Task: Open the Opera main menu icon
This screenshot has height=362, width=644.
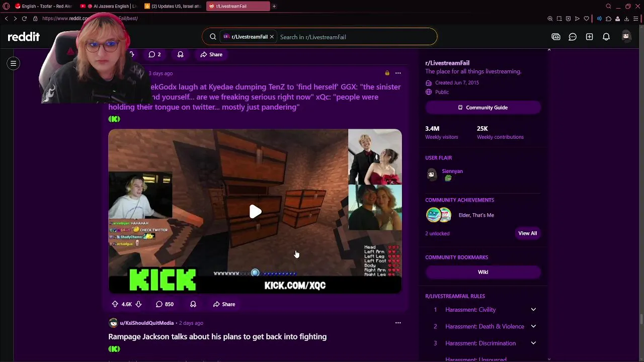Action: click(x=6, y=6)
